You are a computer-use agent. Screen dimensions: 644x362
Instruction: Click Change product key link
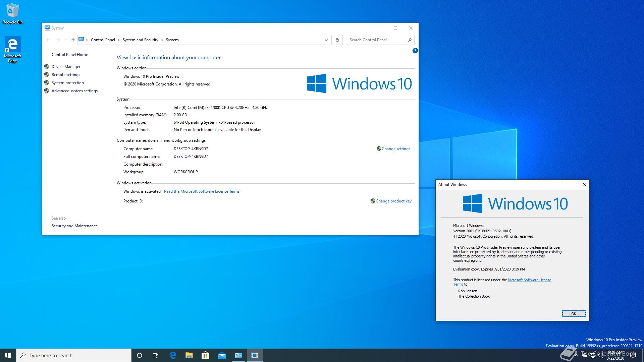(x=393, y=201)
